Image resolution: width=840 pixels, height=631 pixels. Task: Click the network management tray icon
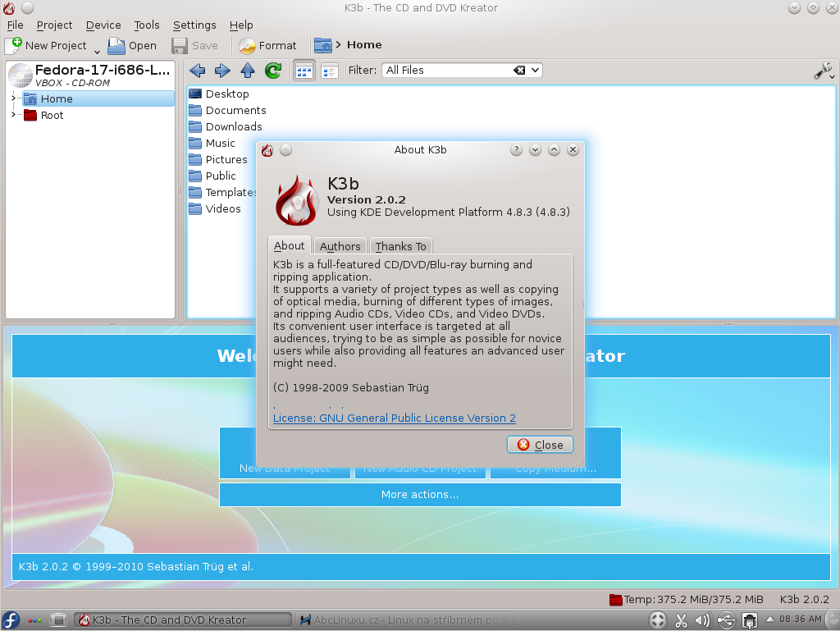(750, 620)
